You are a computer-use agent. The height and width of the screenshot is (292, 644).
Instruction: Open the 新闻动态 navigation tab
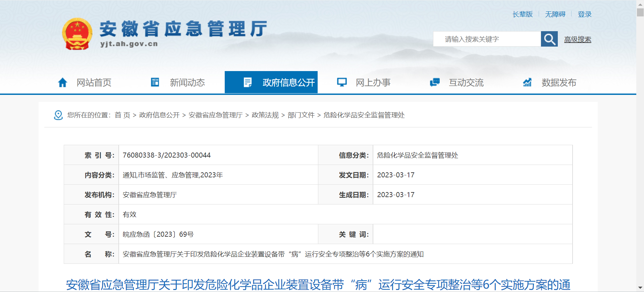click(x=187, y=82)
